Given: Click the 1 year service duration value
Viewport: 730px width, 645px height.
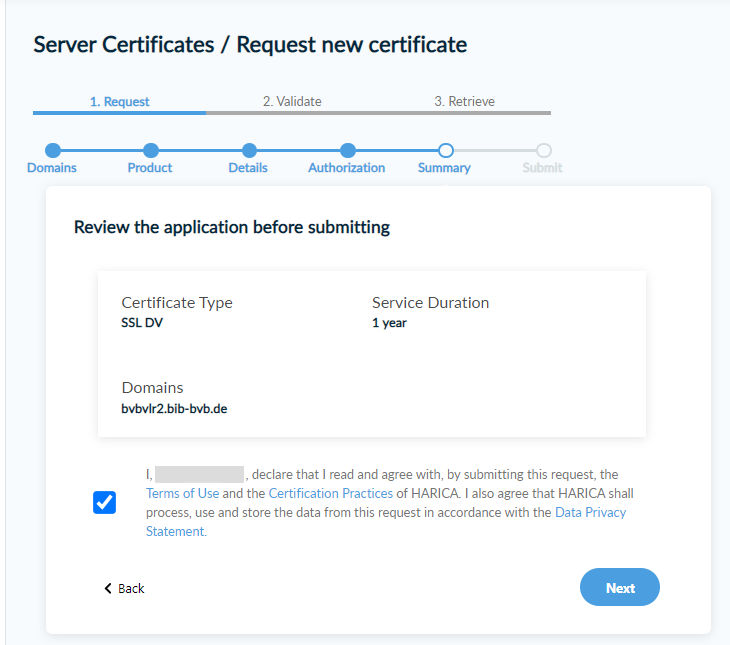Looking at the screenshot, I should [389, 323].
